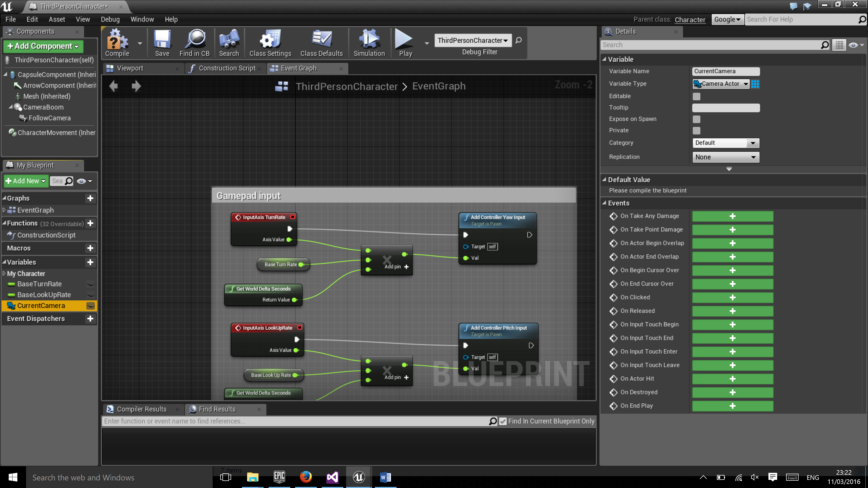Screen dimensions: 868x488
Task: Open ThirdPersonCharacter debug filter dropdown
Action: tap(473, 40)
